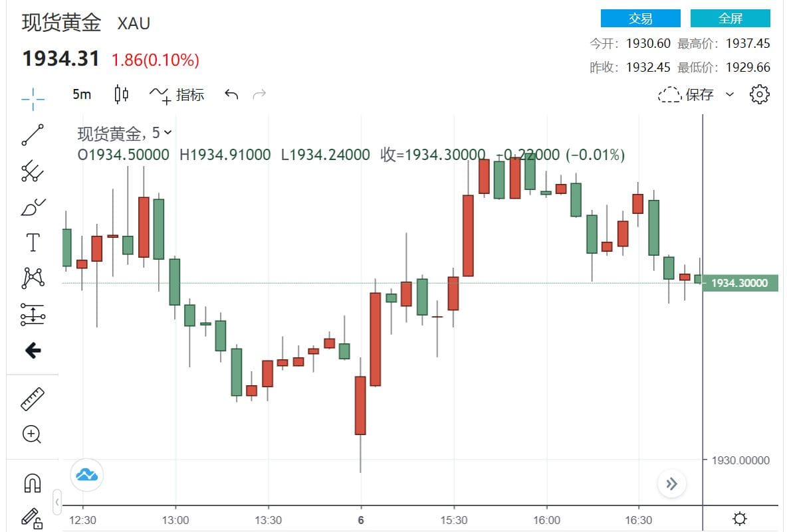Select the trend line drawing tool

(x=33, y=134)
